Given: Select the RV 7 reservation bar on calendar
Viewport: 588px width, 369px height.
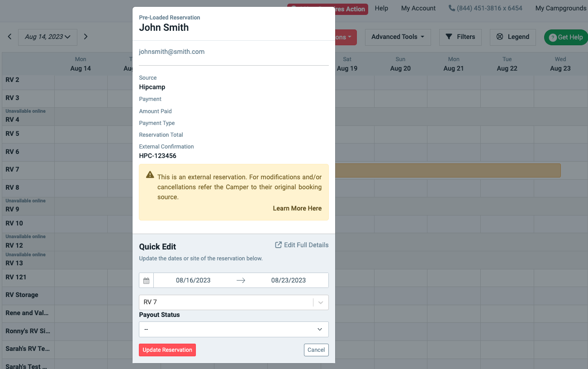Looking at the screenshot, I should (x=448, y=170).
